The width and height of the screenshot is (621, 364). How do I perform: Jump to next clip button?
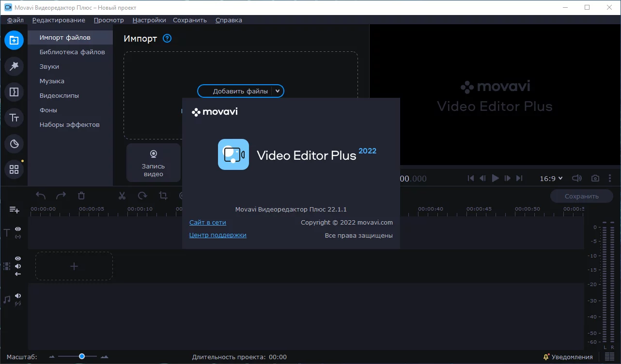(x=519, y=178)
